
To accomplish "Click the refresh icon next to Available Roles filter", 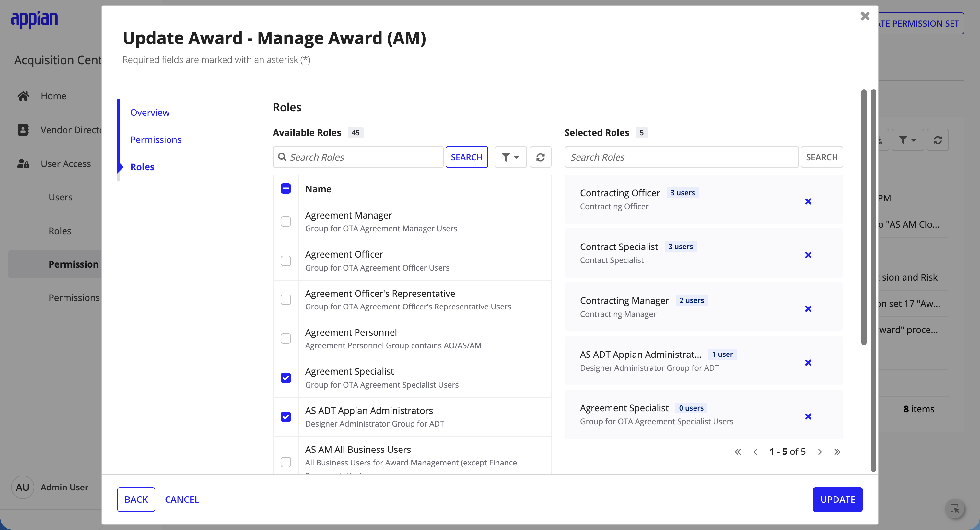I will coord(540,157).
